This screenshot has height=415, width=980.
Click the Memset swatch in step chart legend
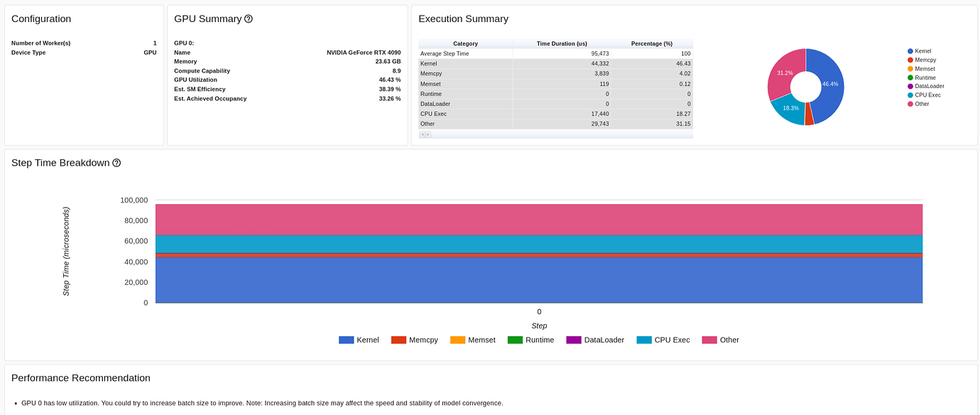[457, 340]
